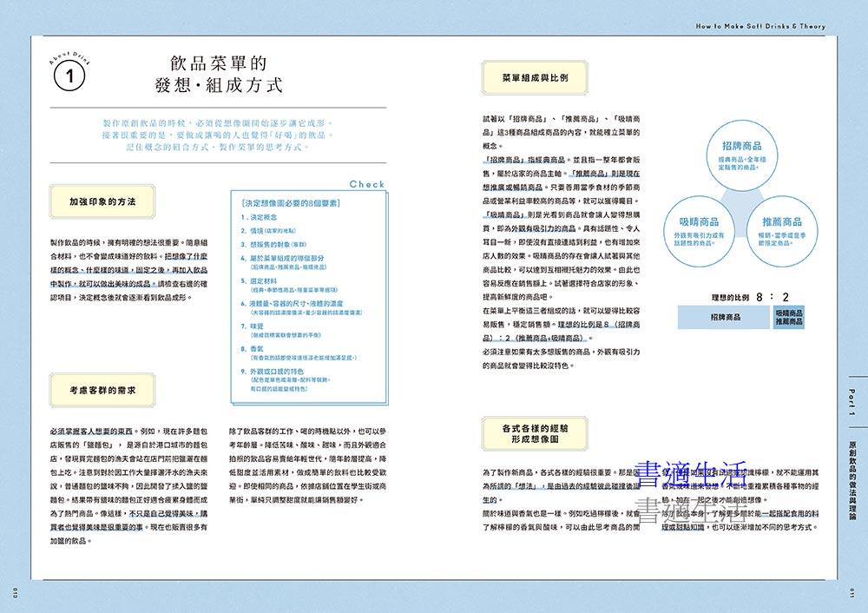The width and height of the screenshot is (868, 613).
Task: Click the circled number 1 chapter badge
Action: click(x=69, y=76)
